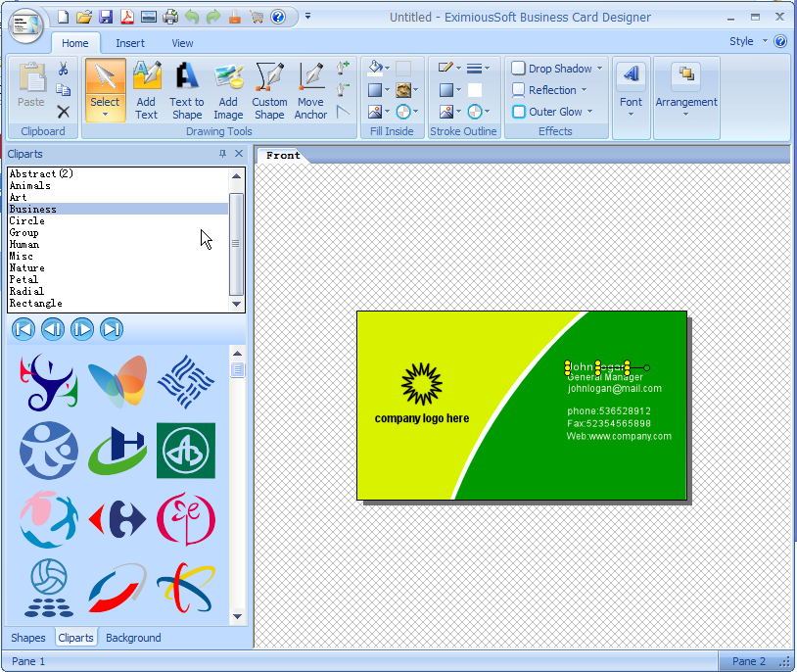Screen dimensions: 797x672
Task: Pick the volleyball over dots clipart
Action: (49, 588)
